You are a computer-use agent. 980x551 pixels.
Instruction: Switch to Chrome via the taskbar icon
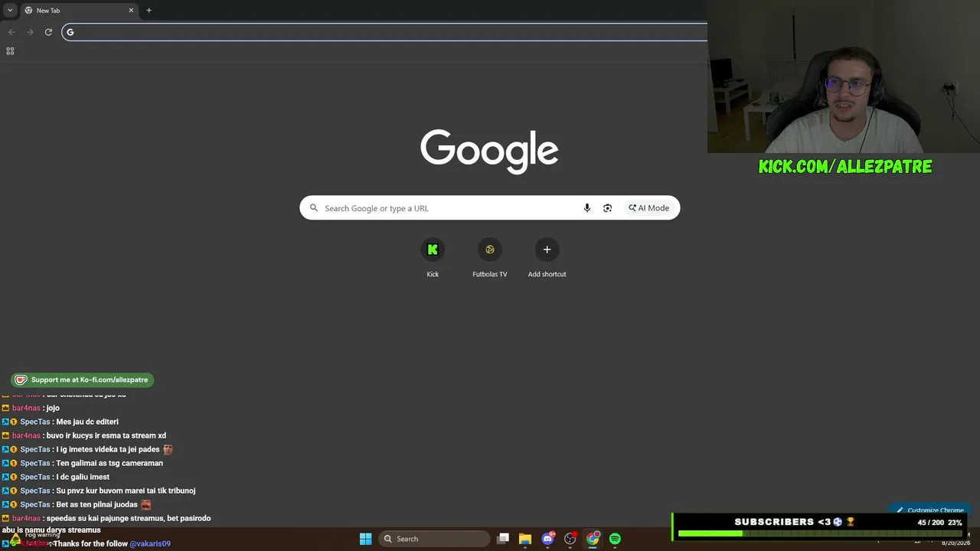coord(593,539)
